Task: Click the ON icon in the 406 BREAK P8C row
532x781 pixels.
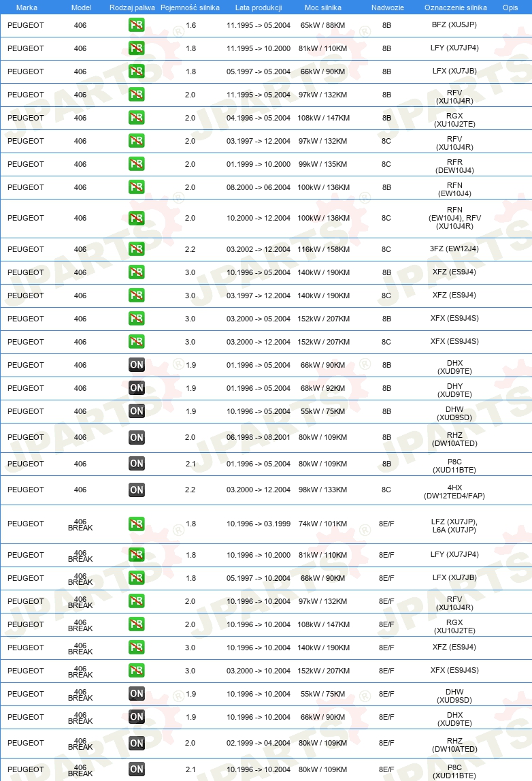Action: click(x=136, y=769)
